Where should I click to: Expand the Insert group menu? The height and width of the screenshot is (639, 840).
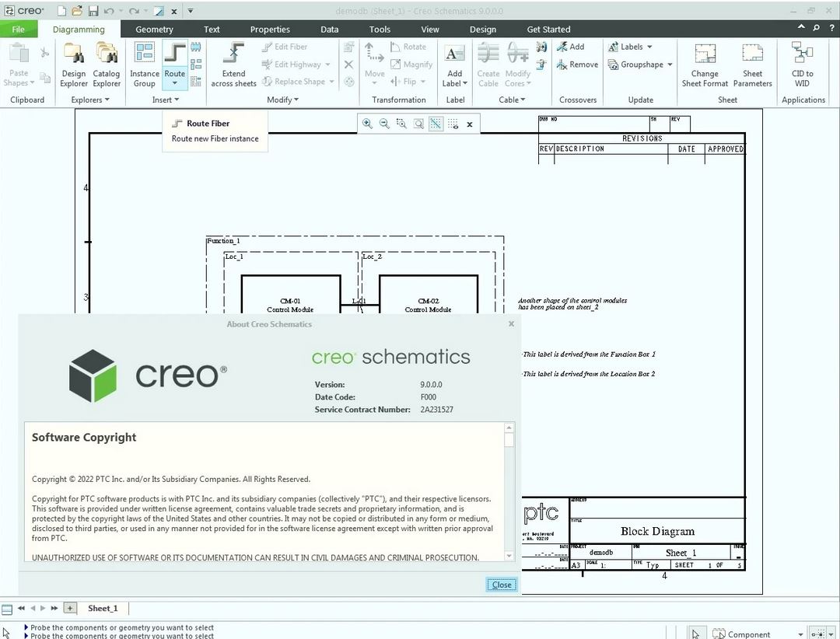(x=165, y=100)
